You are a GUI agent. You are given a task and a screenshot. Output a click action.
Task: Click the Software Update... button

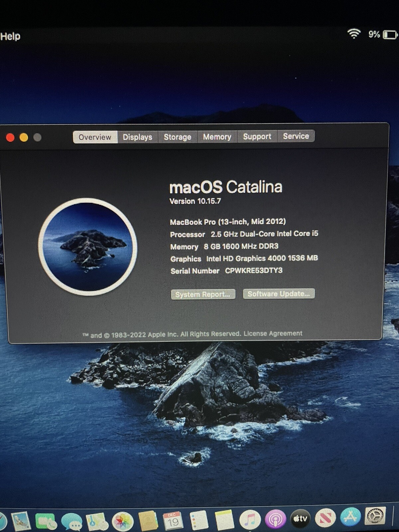tap(279, 294)
